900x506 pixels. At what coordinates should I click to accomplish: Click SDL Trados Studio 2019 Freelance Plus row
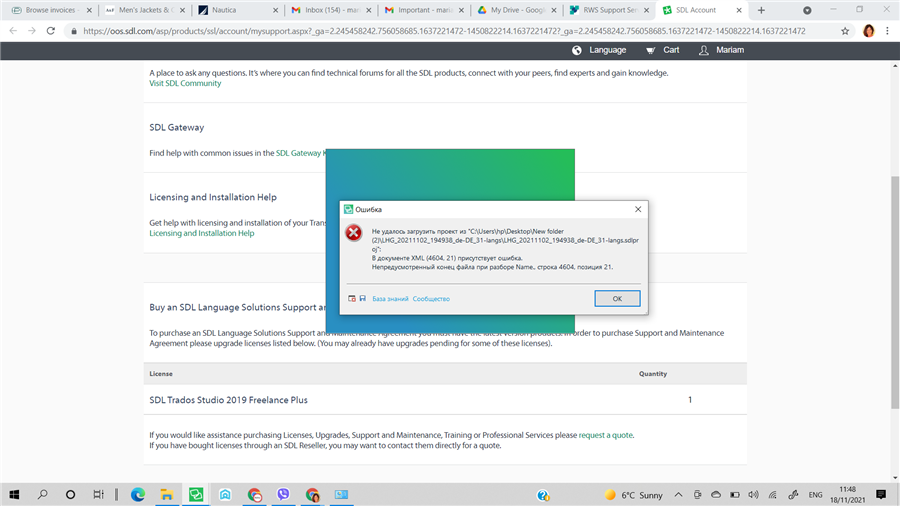[445, 400]
